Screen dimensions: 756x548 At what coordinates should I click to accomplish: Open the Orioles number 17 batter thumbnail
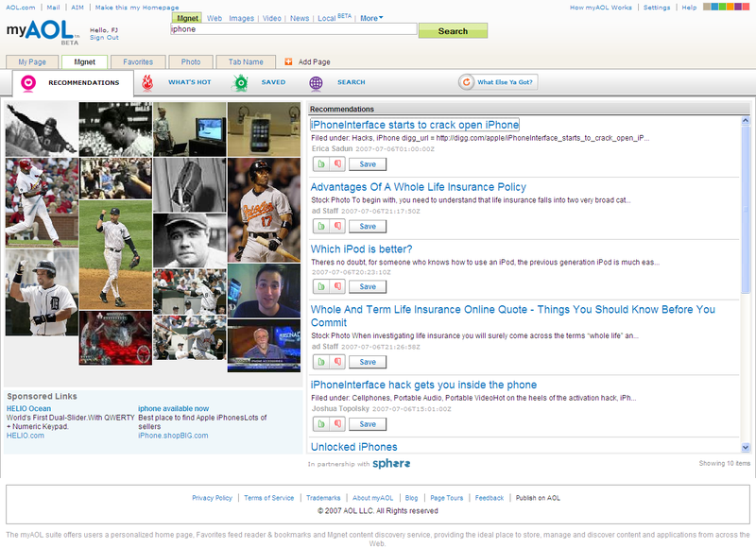point(264,210)
